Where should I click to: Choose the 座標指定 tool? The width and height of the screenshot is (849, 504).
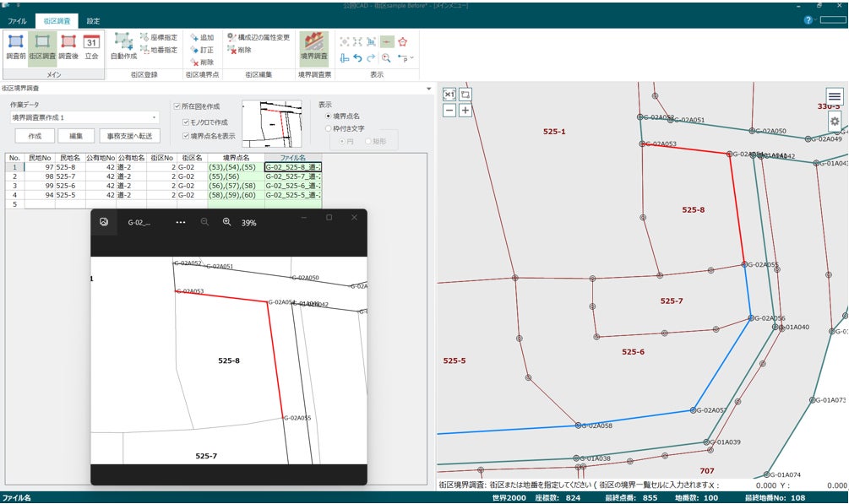[x=159, y=37]
